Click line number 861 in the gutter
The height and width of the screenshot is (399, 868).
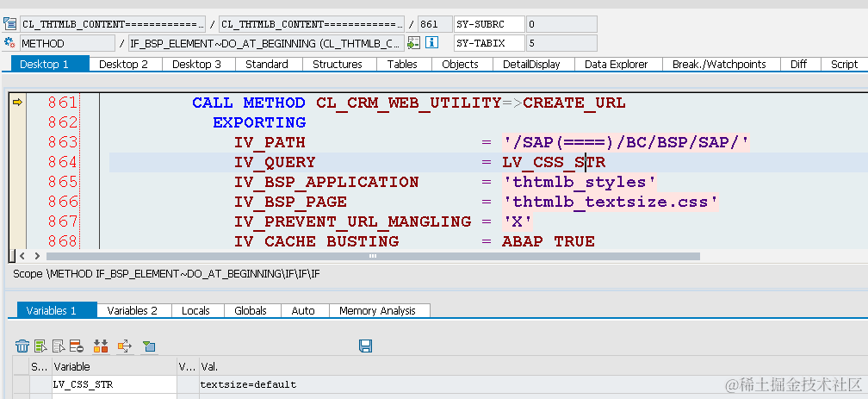pos(63,103)
